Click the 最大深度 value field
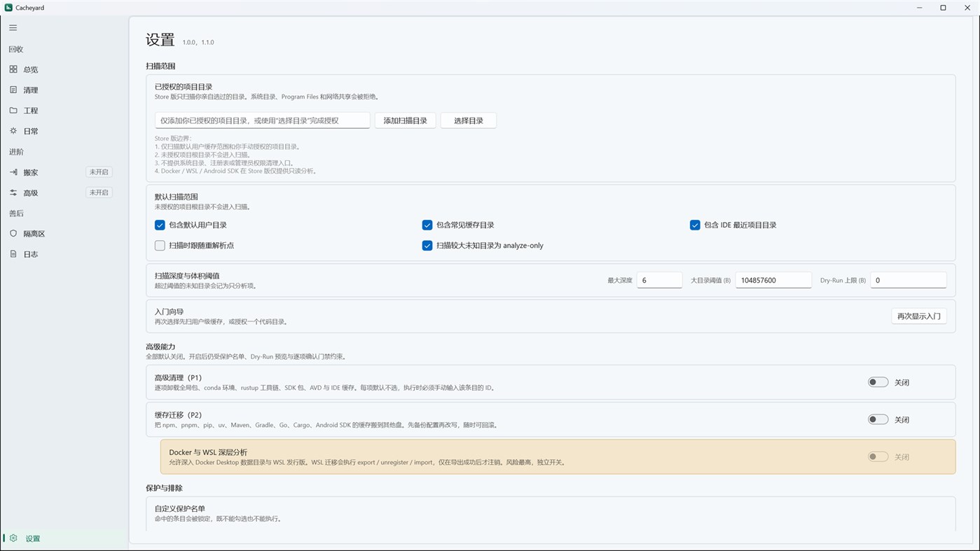 659,280
